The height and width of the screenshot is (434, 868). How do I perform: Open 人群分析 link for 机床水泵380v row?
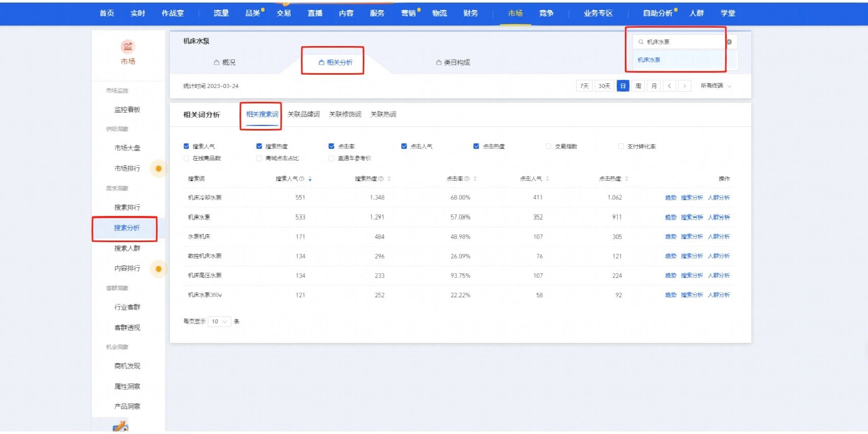[x=719, y=295]
